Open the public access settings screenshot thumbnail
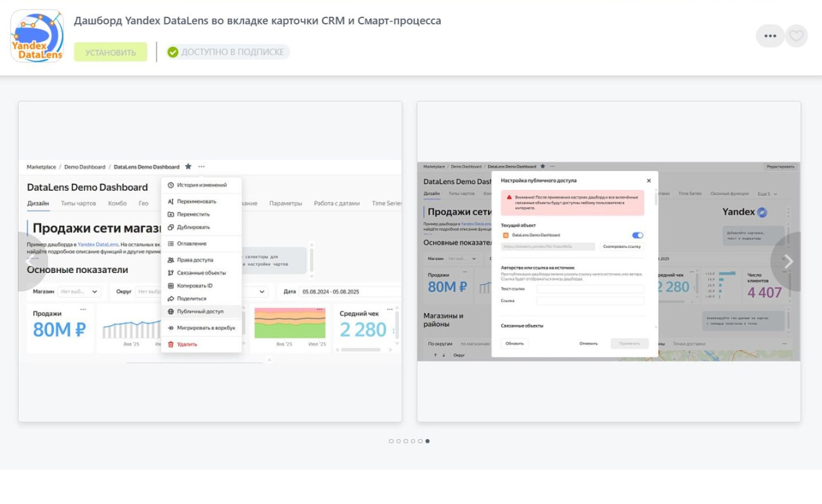This screenshot has width=822, height=504. pos(609,261)
